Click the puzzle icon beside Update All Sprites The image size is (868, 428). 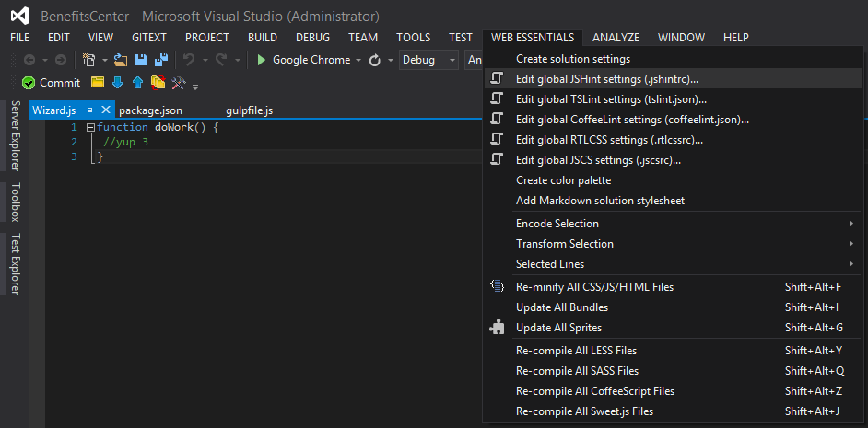click(x=497, y=327)
